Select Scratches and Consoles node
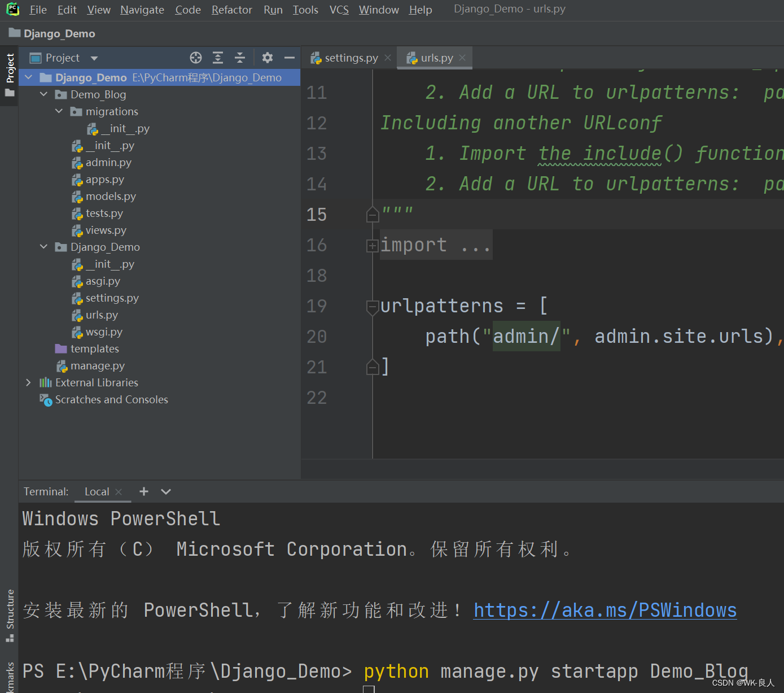This screenshot has height=693, width=784. click(x=111, y=399)
